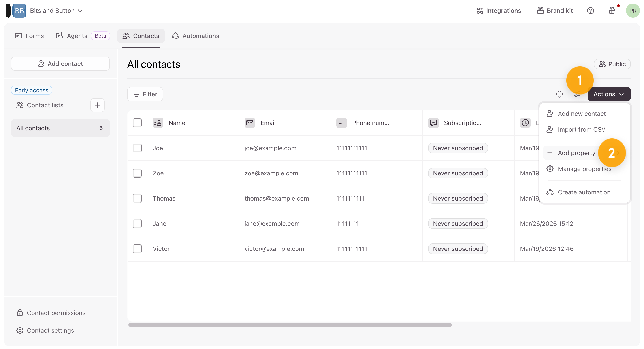Click the row height icon beside Actions

(x=559, y=94)
